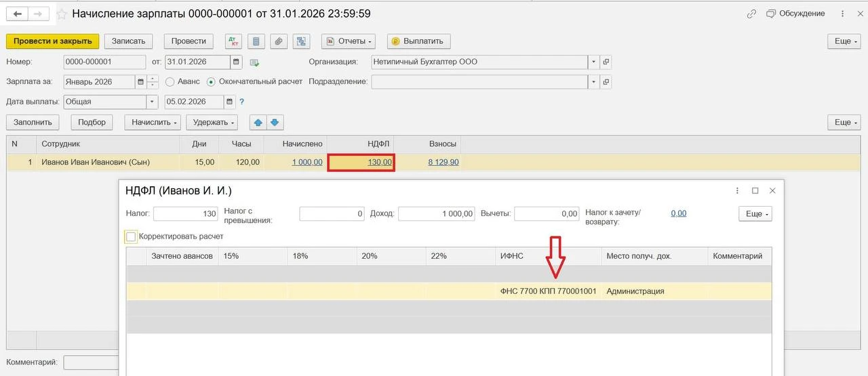This screenshot has height=376, width=868.
Task: Move the row down with blue arrow
Action: click(x=275, y=123)
